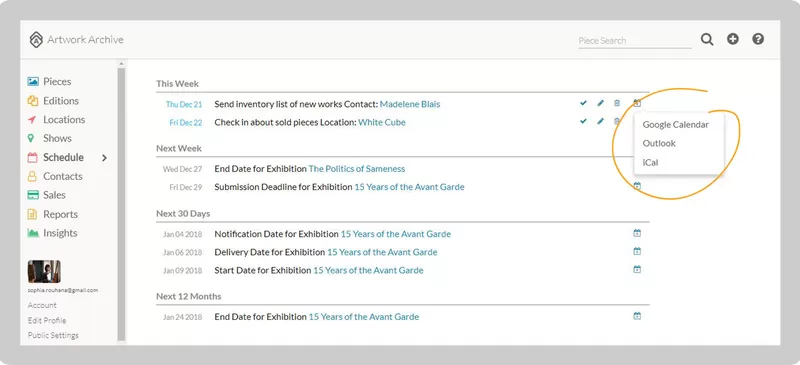Image resolution: width=800 pixels, height=365 pixels.
Task: Click the 'Next 12 Months' section heading
Action: 189,297
